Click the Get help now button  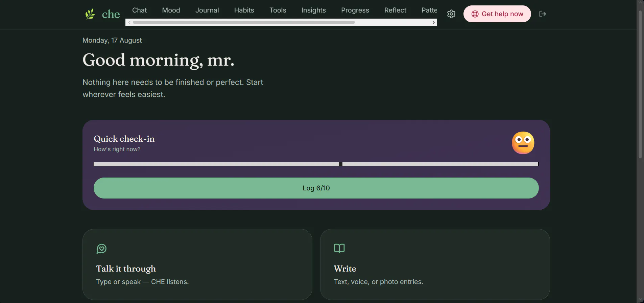click(497, 14)
